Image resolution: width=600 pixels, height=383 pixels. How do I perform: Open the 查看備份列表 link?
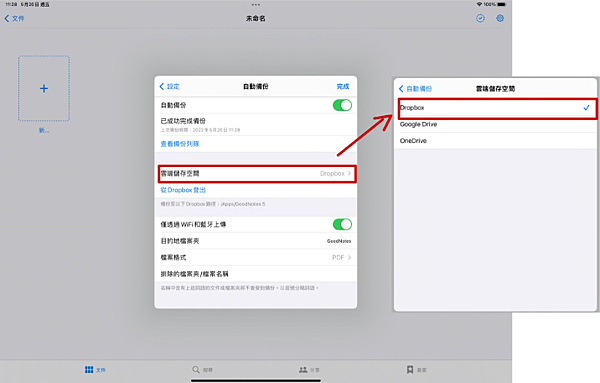pyautogui.click(x=180, y=144)
